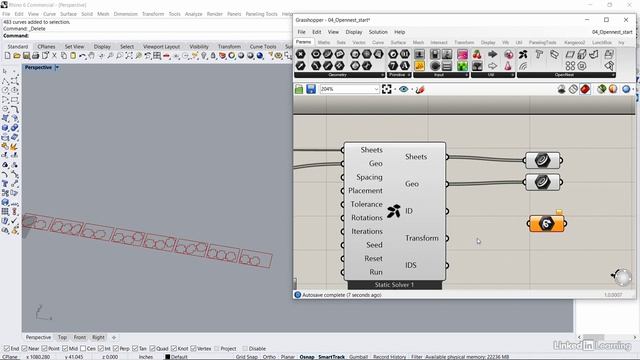
Task: Open the Grasshopper File menu
Action: pos(302,32)
